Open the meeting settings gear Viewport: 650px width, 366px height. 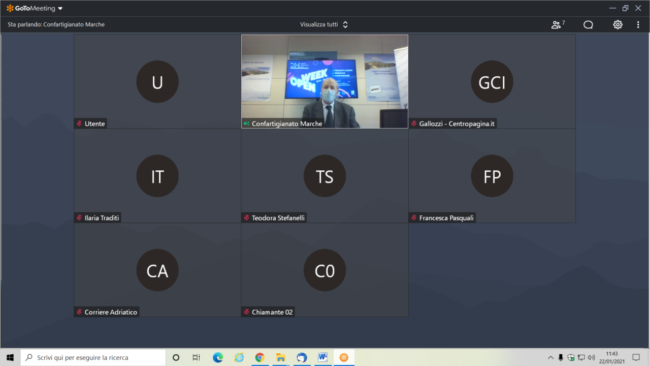(617, 25)
